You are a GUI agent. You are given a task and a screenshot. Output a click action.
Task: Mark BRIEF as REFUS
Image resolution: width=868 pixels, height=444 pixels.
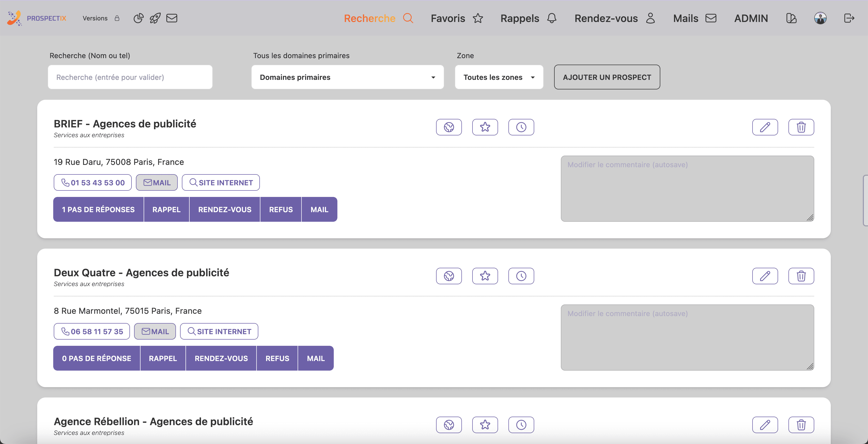click(x=281, y=209)
